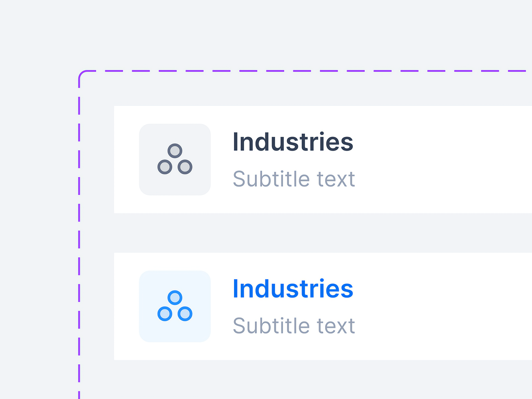
Task: Click the gray three-circles Industries icon
Action: pyautogui.click(x=174, y=159)
